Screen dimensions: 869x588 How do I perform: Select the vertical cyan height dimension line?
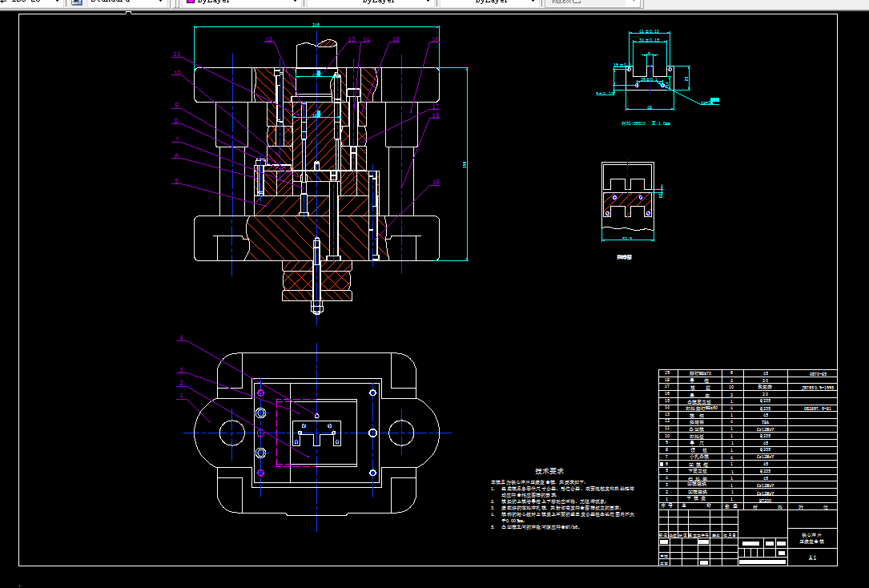(x=467, y=164)
